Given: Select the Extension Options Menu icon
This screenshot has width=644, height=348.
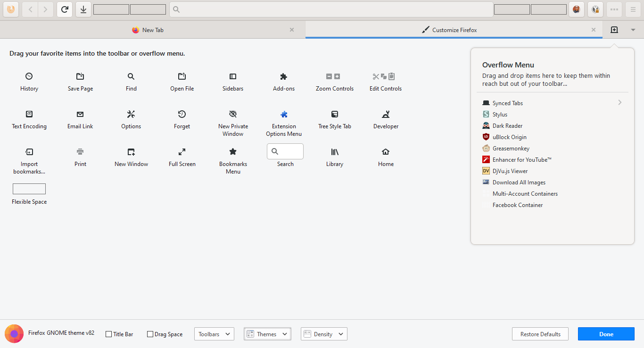Looking at the screenshot, I should (284, 114).
